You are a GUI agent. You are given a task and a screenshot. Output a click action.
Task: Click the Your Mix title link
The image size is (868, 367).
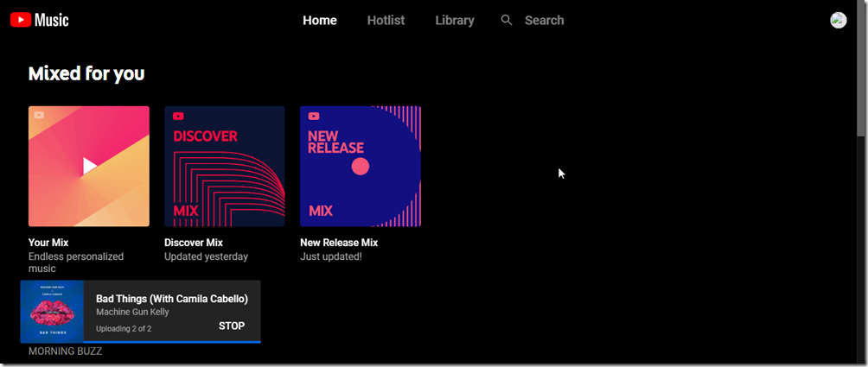coord(48,243)
